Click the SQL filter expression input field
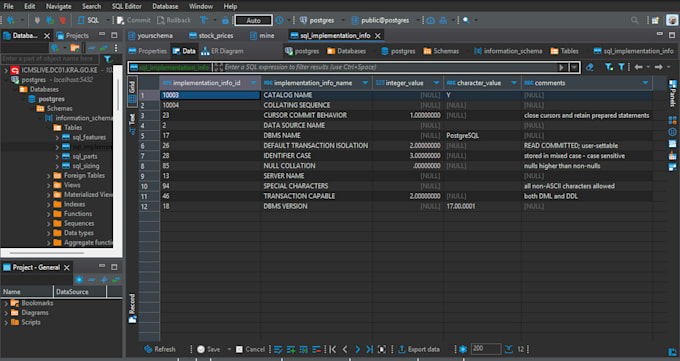This screenshot has width=680, height=361. click(389, 67)
